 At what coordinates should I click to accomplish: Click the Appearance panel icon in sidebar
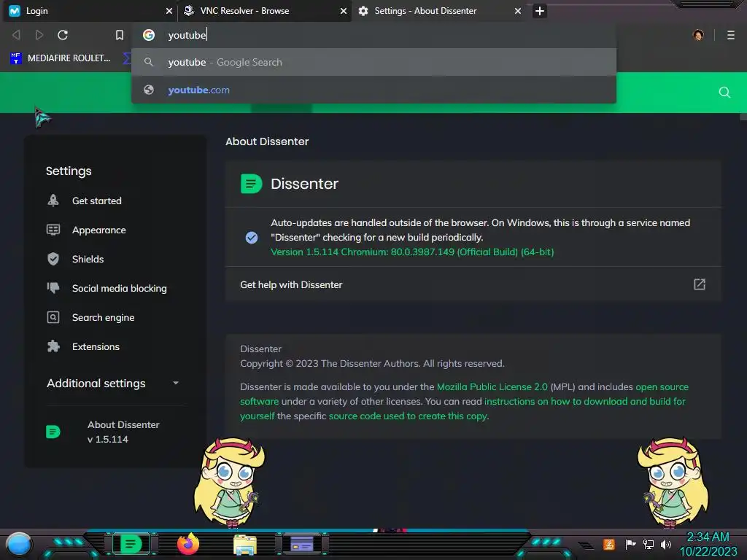click(x=53, y=230)
